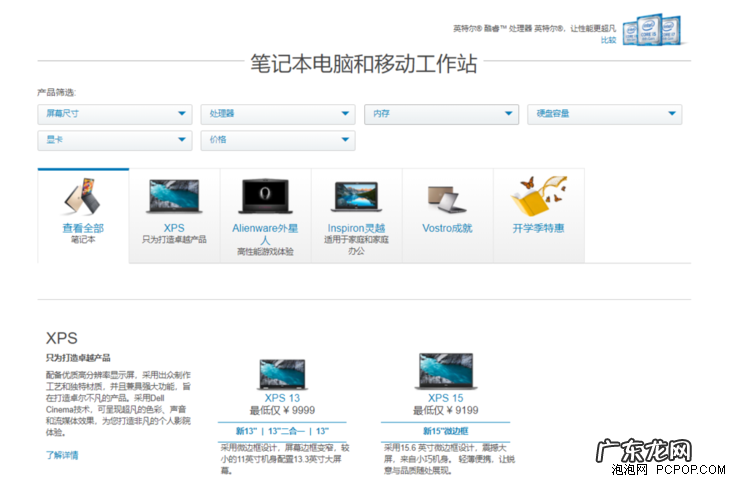Open the XPS 13 product link
The width and height of the screenshot is (730, 480).
pyautogui.click(x=282, y=398)
